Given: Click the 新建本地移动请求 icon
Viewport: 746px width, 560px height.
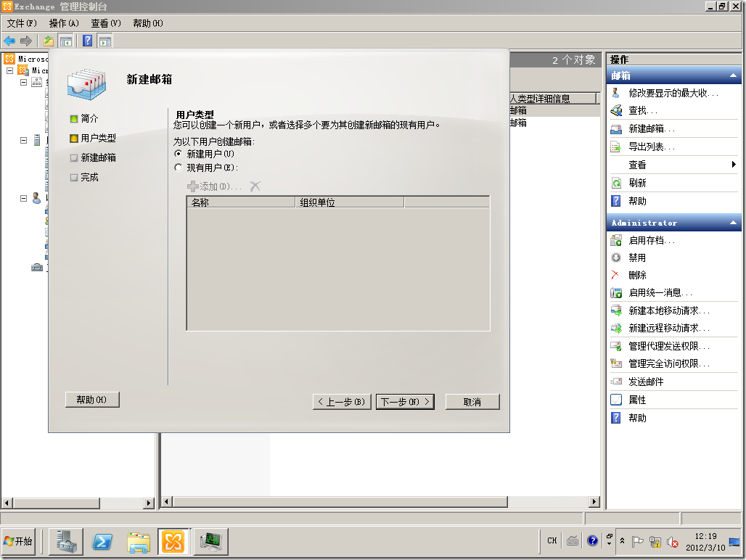Looking at the screenshot, I should [x=616, y=310].
